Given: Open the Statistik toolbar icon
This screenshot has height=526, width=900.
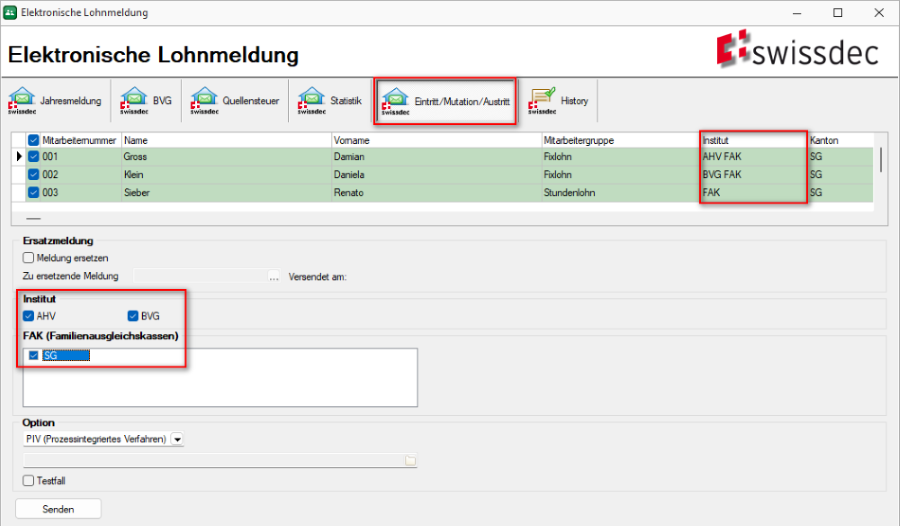Looking at the screenshot, I should (311, 101).
